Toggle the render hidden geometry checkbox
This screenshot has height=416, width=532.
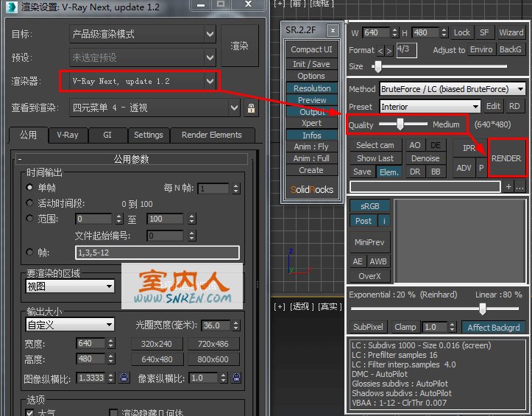coord(113,412)
